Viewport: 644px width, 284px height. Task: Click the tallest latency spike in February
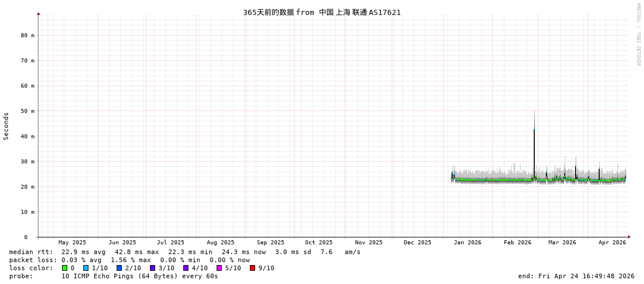click(x=534, y=132)
